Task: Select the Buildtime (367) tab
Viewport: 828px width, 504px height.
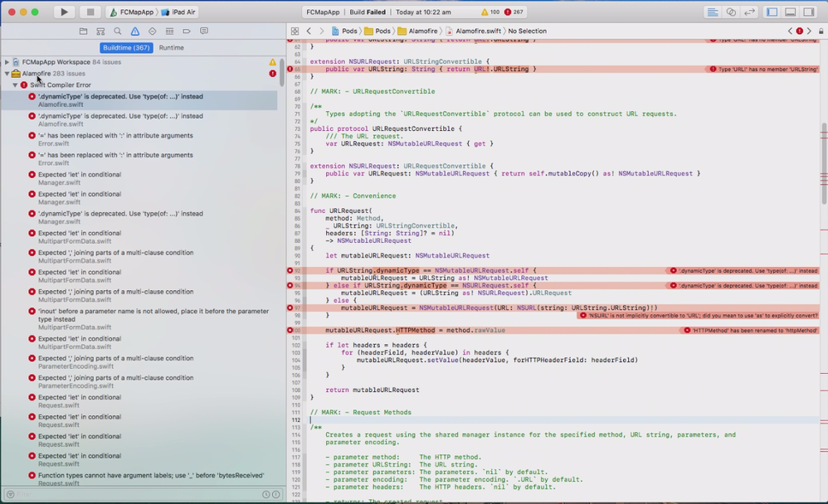Action: pos(126,48)
